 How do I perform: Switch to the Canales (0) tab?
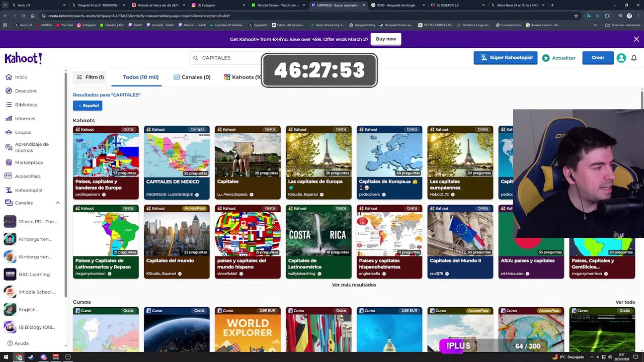point(192,77)
